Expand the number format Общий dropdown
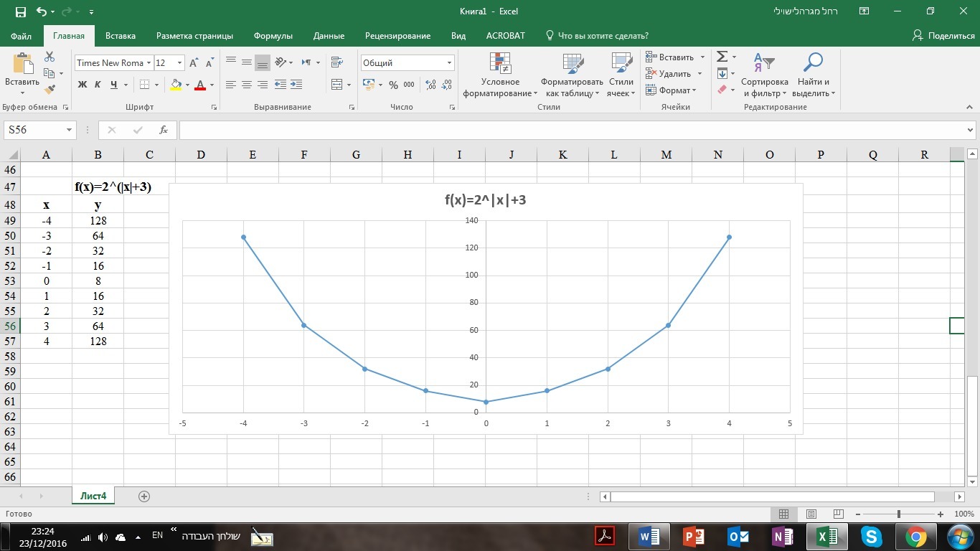The image size is (980, 551). point(449,63)
